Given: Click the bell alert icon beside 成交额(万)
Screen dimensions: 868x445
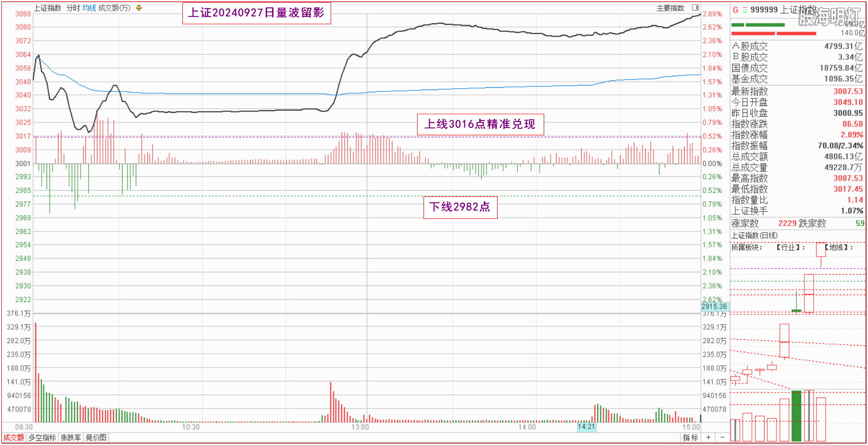Looking at the screenshot, I should (x=139, y=8).
